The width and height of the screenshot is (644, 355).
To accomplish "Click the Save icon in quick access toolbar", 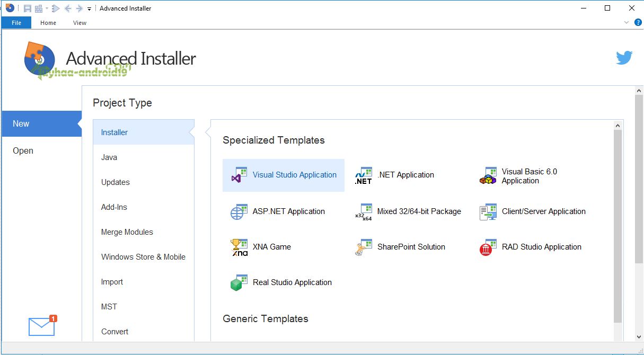I will coord(28,8).
